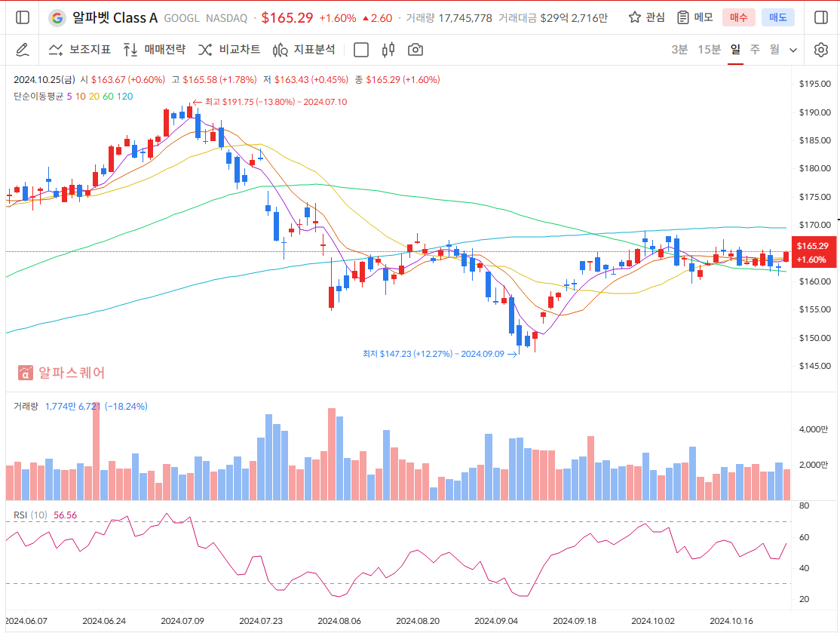Click the current price tag $165.29
The height and width of the screenshot is (633, 840).
813,252
